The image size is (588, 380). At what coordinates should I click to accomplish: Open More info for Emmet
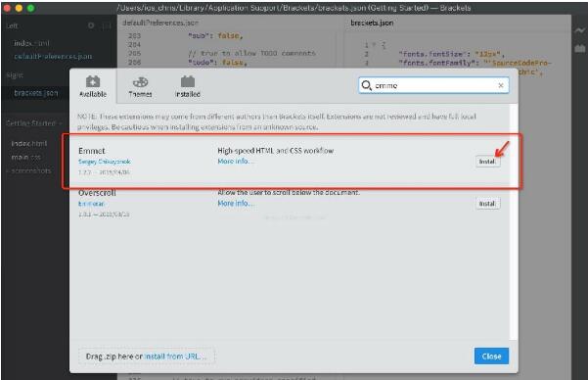236,161
